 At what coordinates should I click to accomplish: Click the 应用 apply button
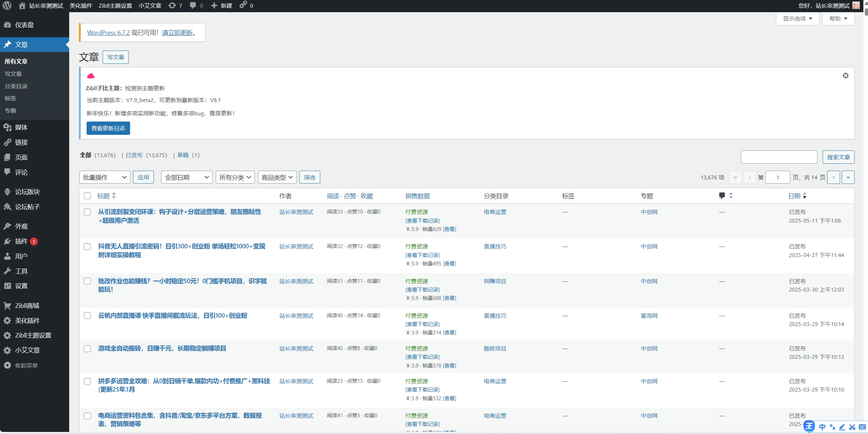click(x=143, y=177)
